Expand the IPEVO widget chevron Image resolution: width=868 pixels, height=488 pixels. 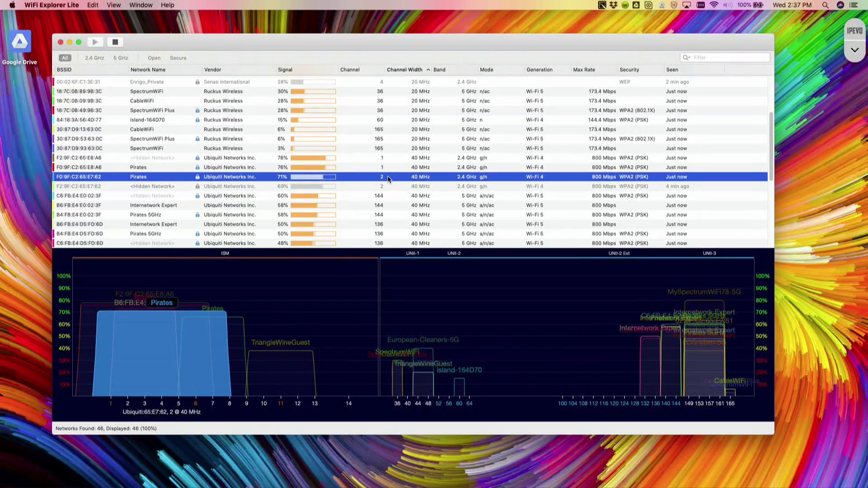coord(854,50)
